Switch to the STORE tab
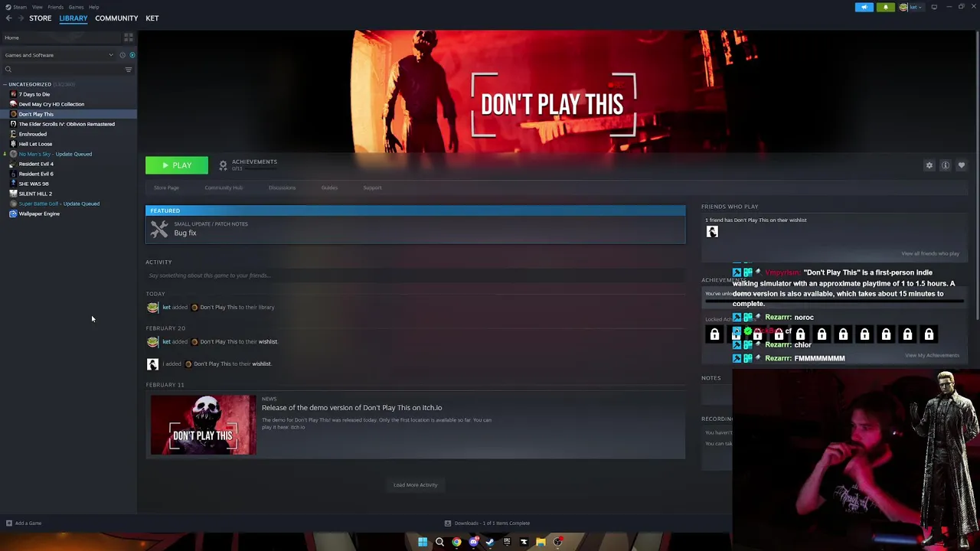Image resolution: width=980 pixels, height=551 pixels. coord(40,18)
